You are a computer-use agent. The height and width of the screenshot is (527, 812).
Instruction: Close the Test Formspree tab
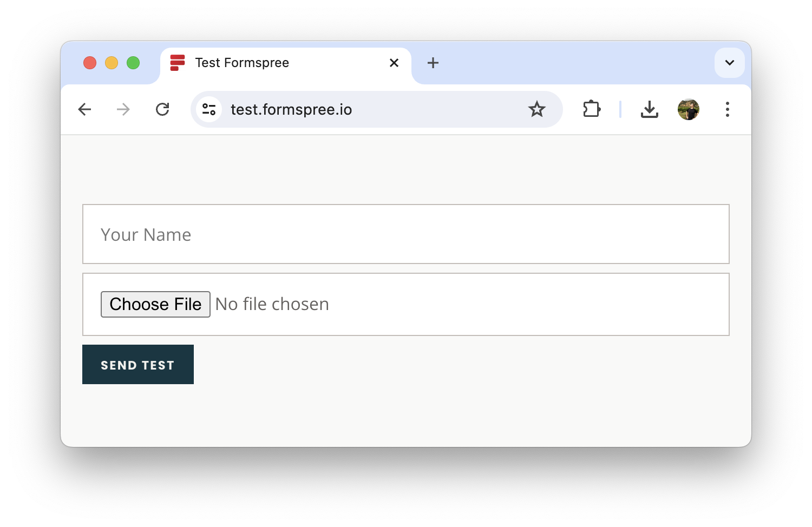[394, 63]
